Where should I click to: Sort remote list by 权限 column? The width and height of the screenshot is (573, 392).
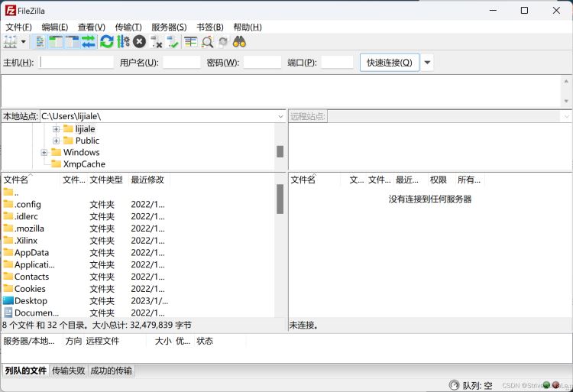(x=439, y=180)
